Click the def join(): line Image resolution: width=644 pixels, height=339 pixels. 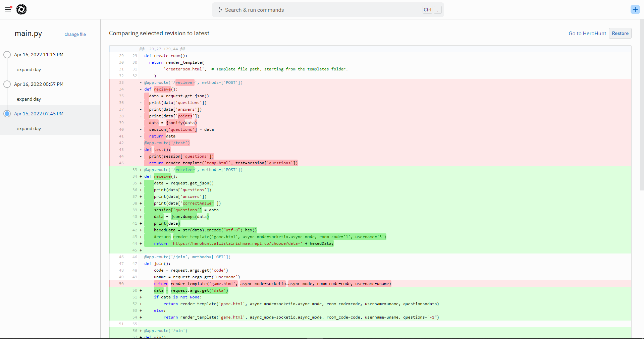370,264
